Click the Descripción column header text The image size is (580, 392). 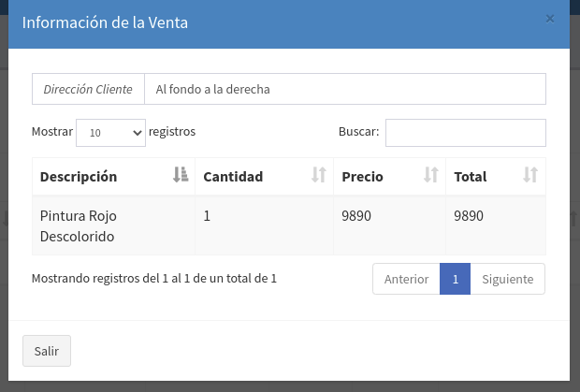79,176
